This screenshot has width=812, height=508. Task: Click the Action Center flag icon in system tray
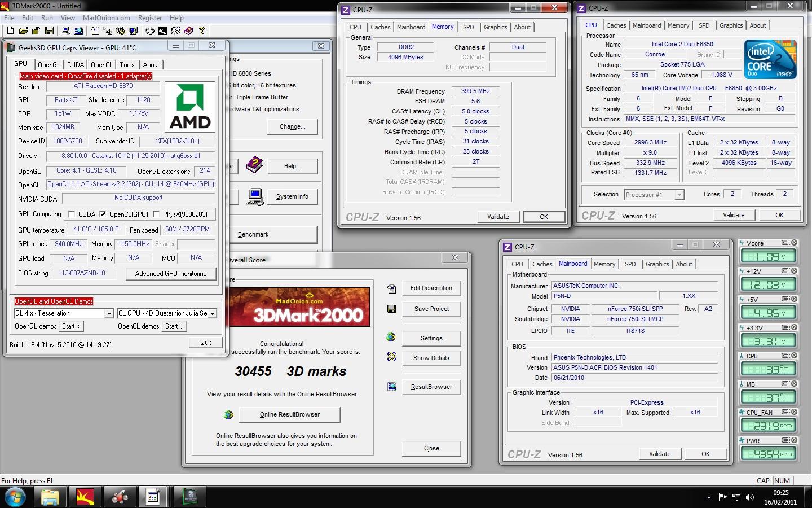723,497
